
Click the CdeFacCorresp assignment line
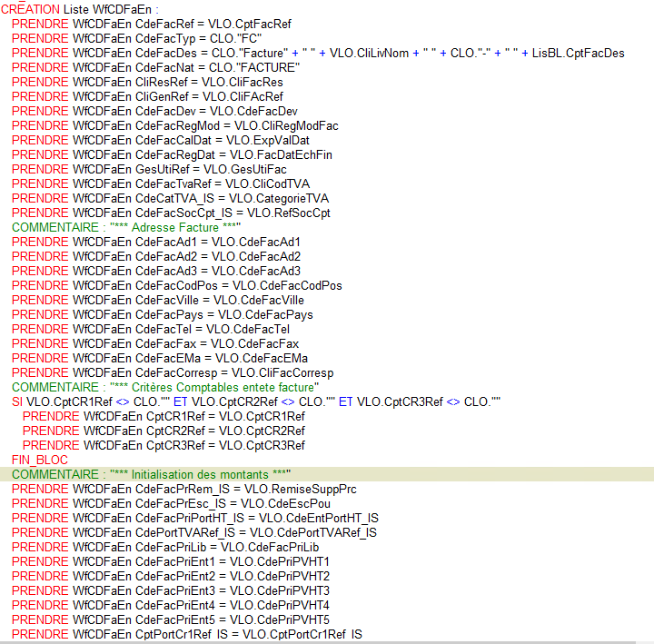[x=173, y=372]
